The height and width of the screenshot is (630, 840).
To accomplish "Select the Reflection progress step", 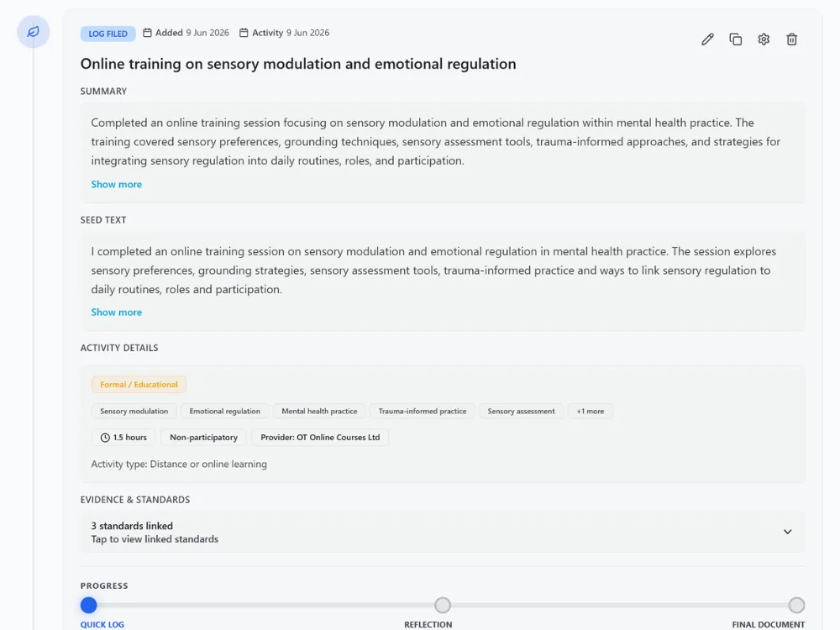I will (x=443, y=606).
